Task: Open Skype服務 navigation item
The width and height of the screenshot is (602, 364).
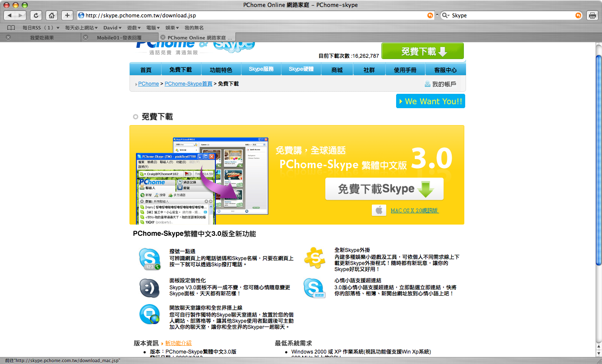Action: (x=261, y=69)
